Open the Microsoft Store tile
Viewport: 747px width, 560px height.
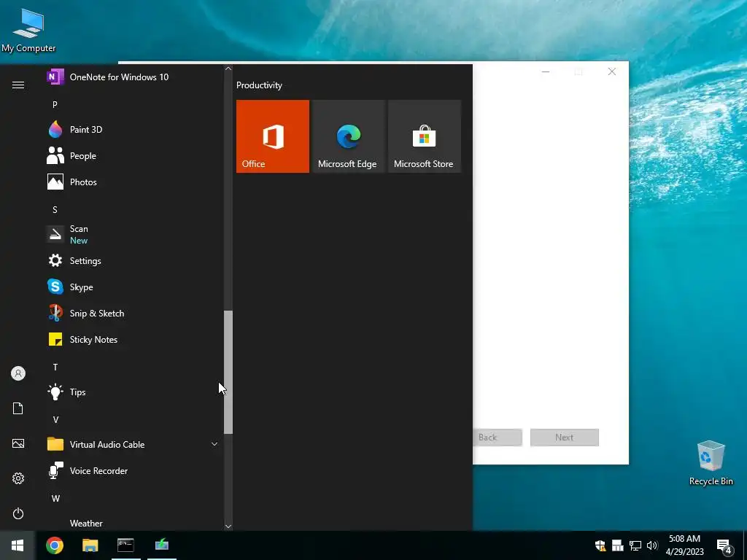coord(425,136)
